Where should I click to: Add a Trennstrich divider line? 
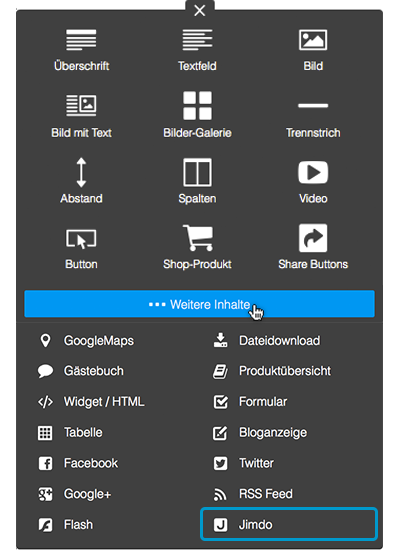(x=313, y=116)
